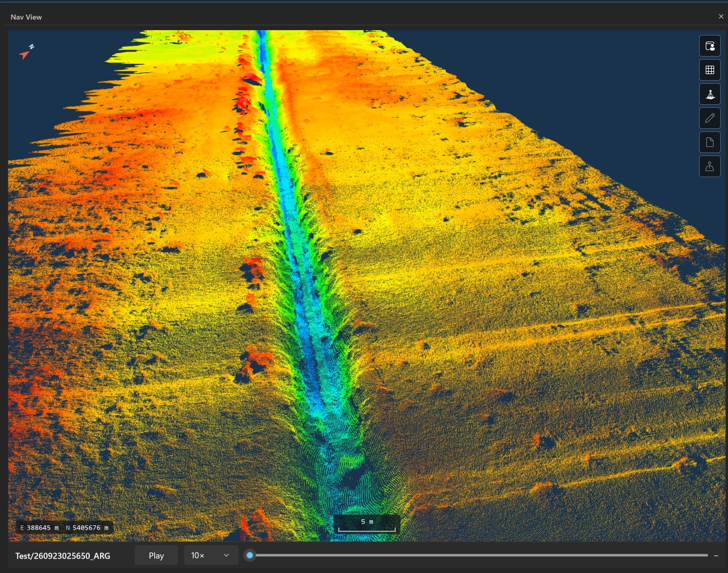
Task: Select the position marker pin icon
Action: (x=710, y=166)
